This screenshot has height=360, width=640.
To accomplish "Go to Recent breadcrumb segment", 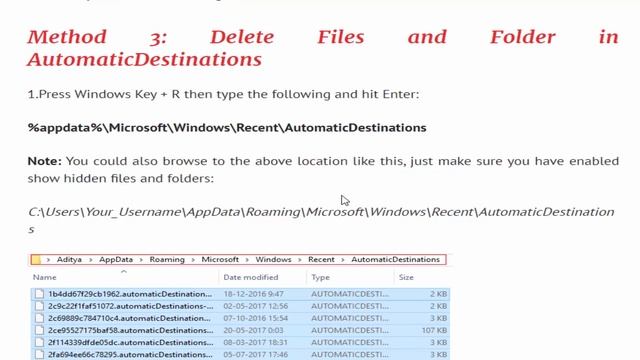I will tap(321, 260).
